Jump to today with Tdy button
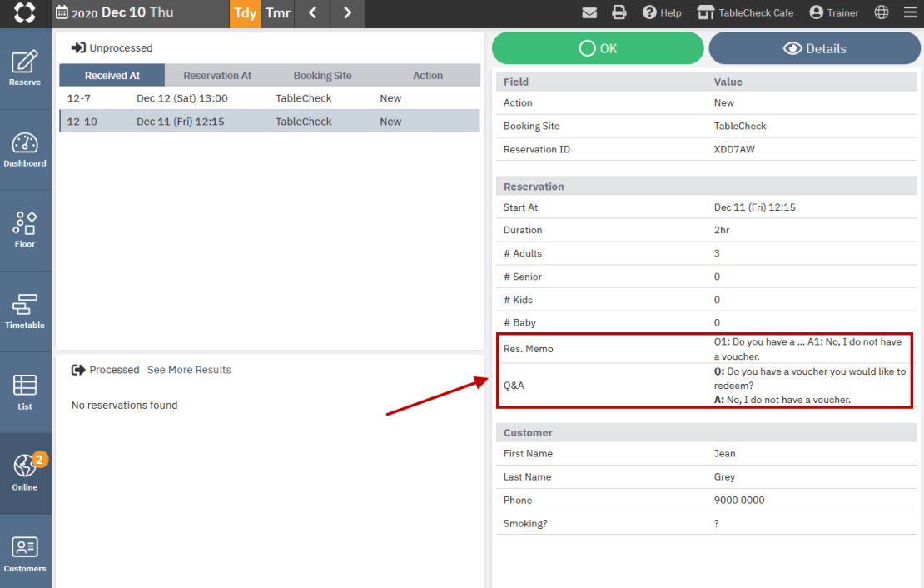 point(245,13)
